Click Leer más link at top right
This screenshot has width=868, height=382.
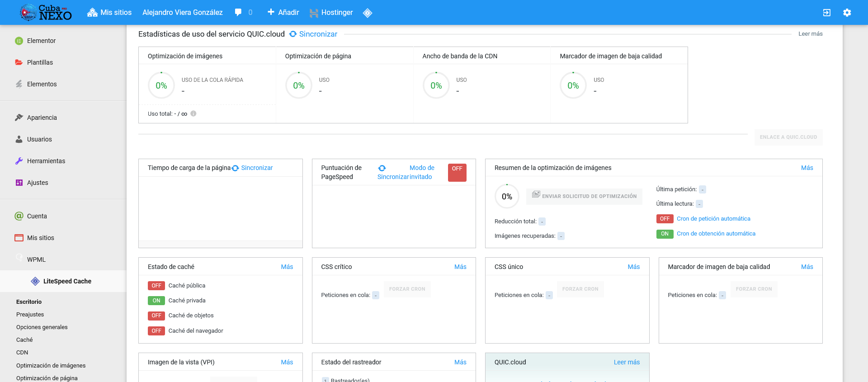pos(810,34)
